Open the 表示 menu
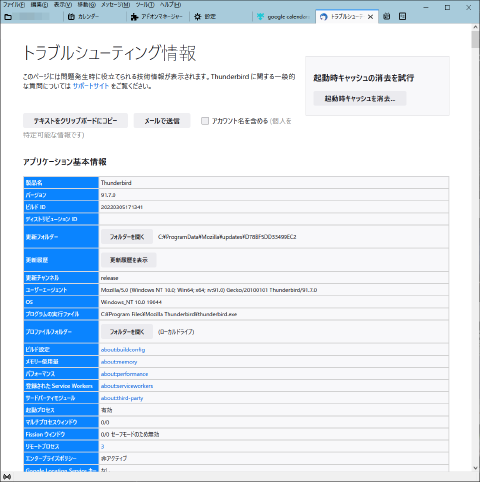Image resolution: width=480 pixels, height=482 pixels. point(63,5)
